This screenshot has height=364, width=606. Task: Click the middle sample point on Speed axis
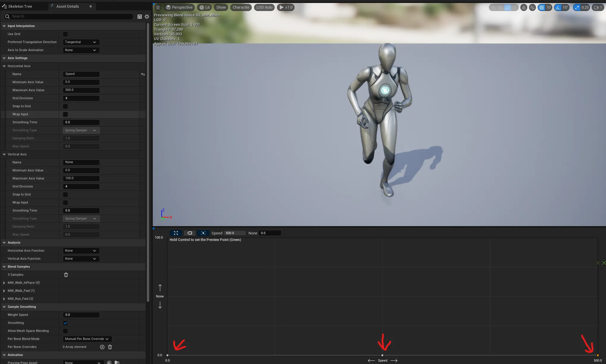(382, 355)
